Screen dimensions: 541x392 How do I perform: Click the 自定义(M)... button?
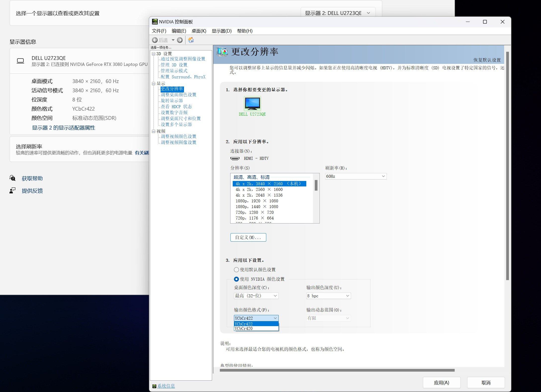point(248,237)
